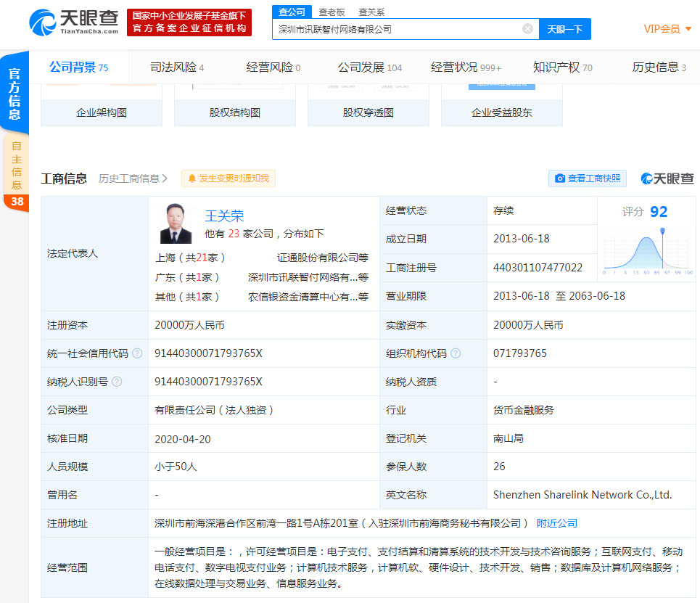Open the 公司背景 tab
700x603 pixels.
[x=78, y=67]
